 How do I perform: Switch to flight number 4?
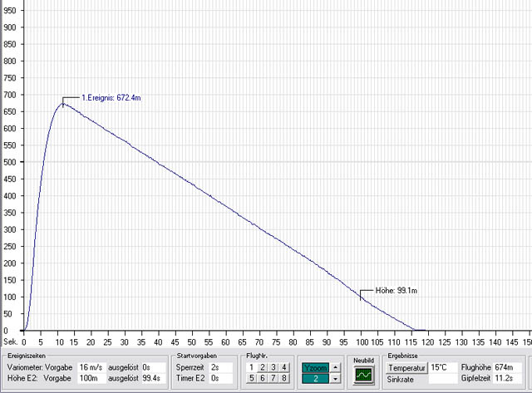[283, 367]
